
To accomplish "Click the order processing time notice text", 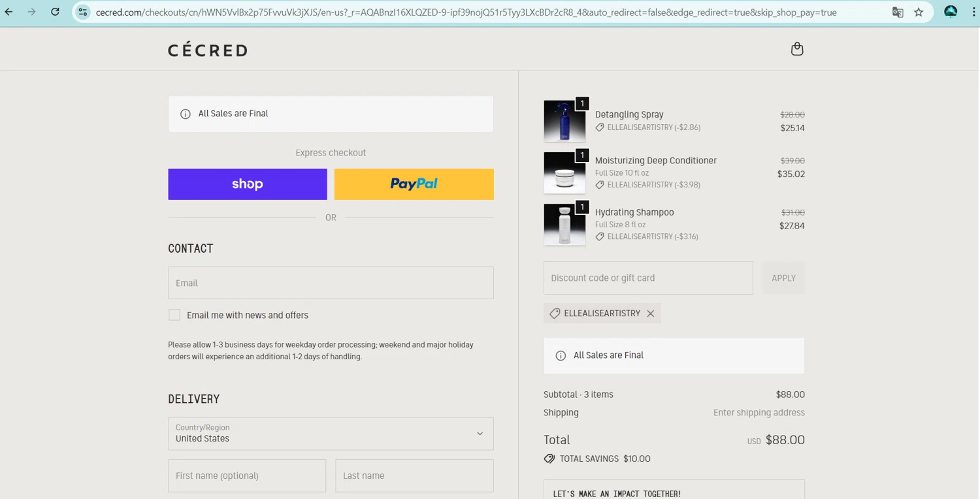I will (321, 351).
